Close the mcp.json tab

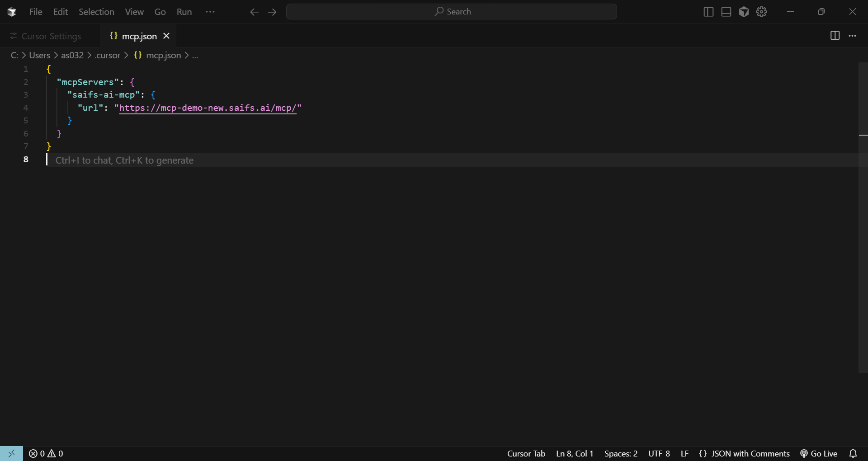(166, 36)
